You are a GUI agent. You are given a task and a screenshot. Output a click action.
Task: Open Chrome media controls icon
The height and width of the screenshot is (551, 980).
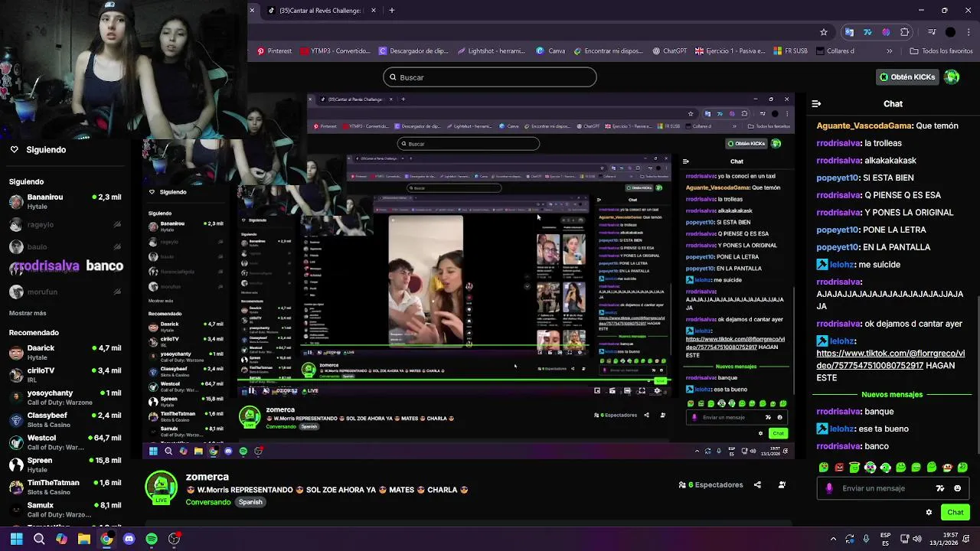click(932, 32)
